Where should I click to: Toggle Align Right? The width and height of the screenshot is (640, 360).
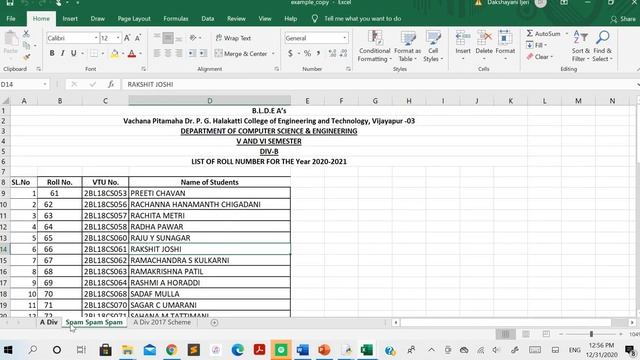179,53
